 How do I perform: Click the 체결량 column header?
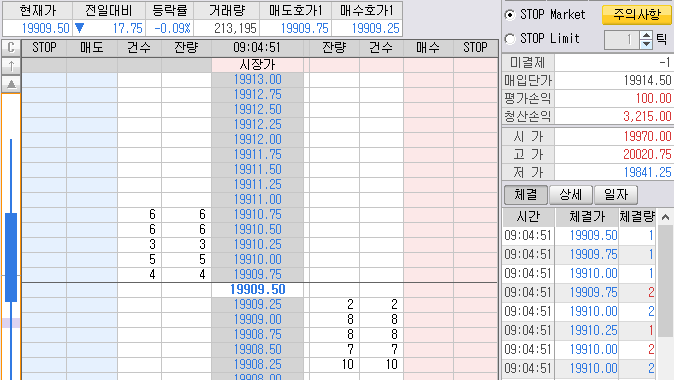pyautogui.click(x=637, y=217)
